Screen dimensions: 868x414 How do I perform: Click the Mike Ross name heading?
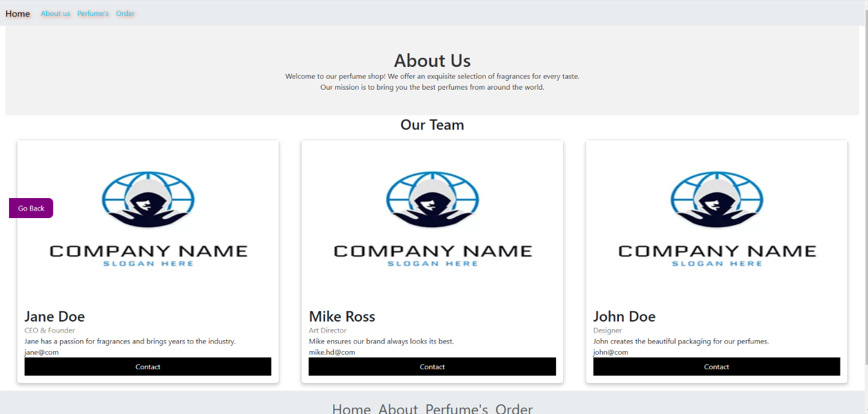[x=342, y=317]
